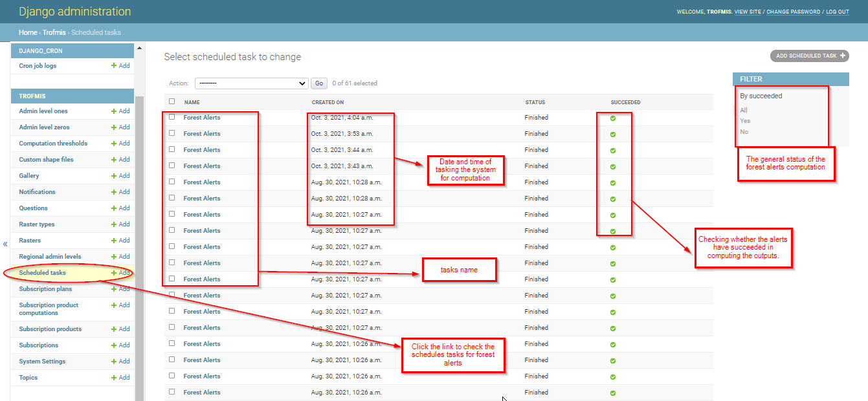Check the task created Oct. 3, 3:53 a.m.
The width and height of the screenshot is (868, 401).
[172, 133]
